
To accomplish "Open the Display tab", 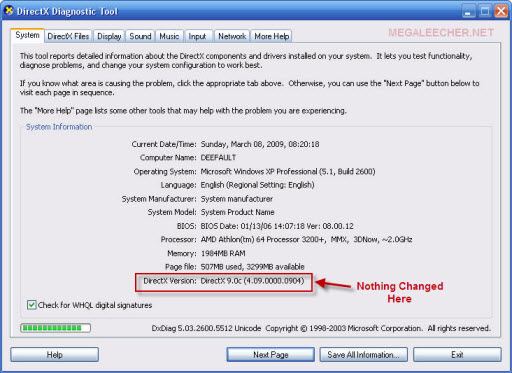I will 109,36.
